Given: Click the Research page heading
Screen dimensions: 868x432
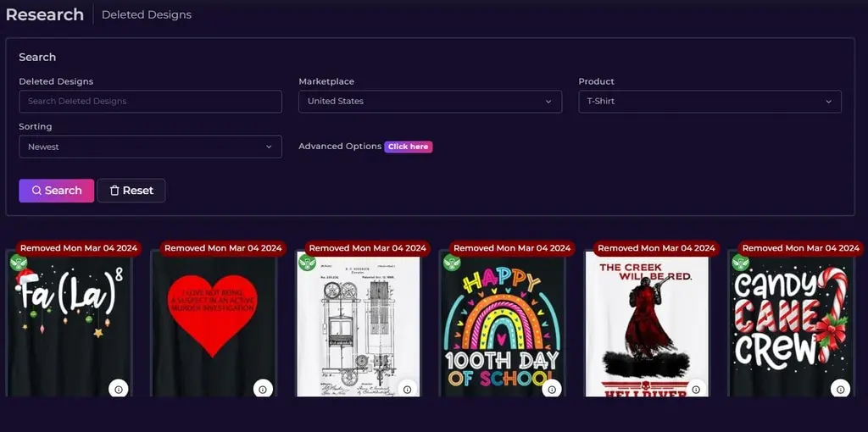Looking at the screenshot, I should pos(45,14).
